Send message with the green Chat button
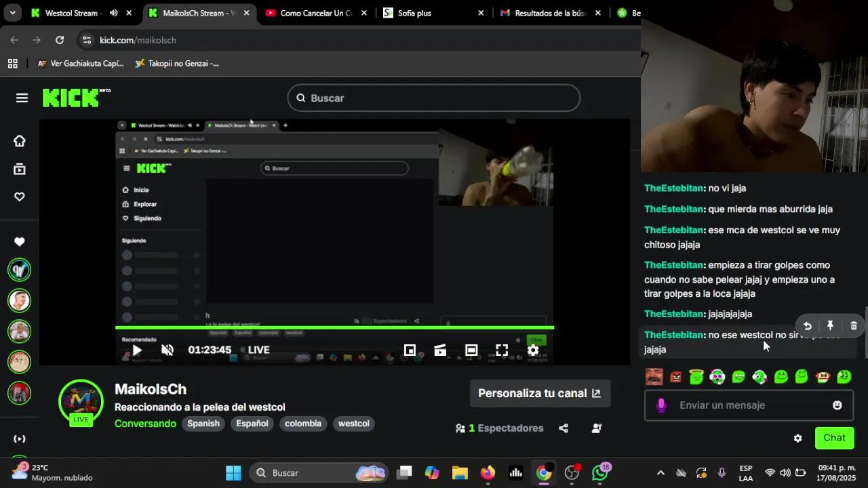 click(x=834, y=438)
